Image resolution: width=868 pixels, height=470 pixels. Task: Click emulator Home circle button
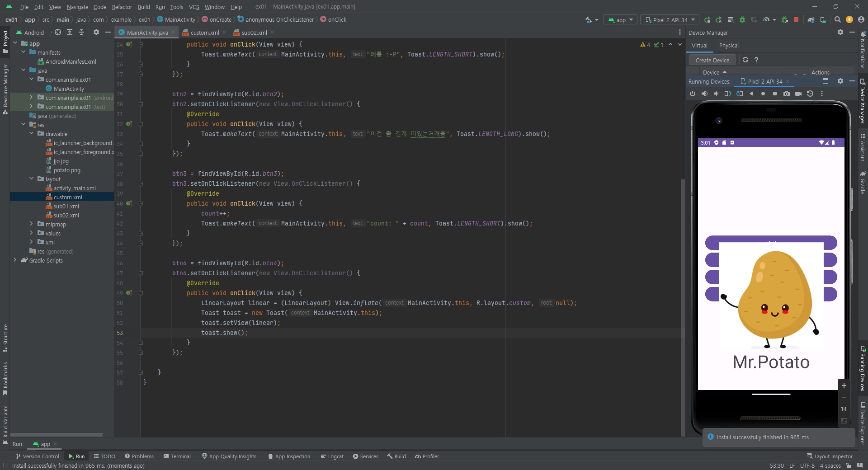pyautogui.click(x=763, y=94)
